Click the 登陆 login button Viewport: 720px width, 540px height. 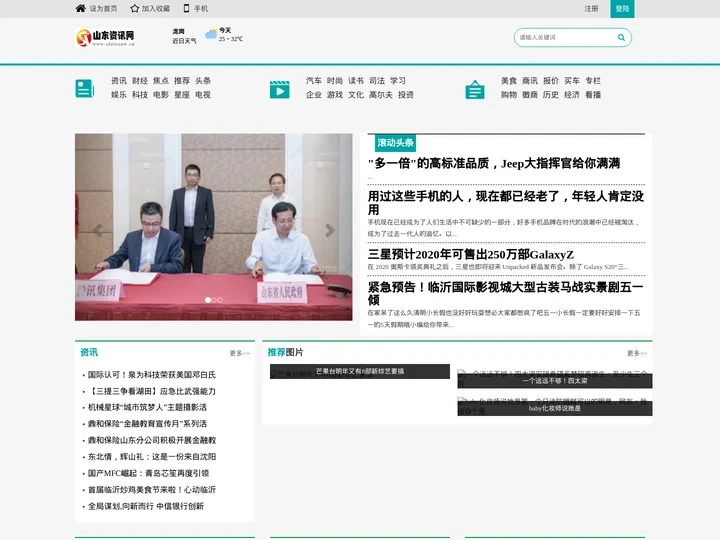[x=622, y=9]
